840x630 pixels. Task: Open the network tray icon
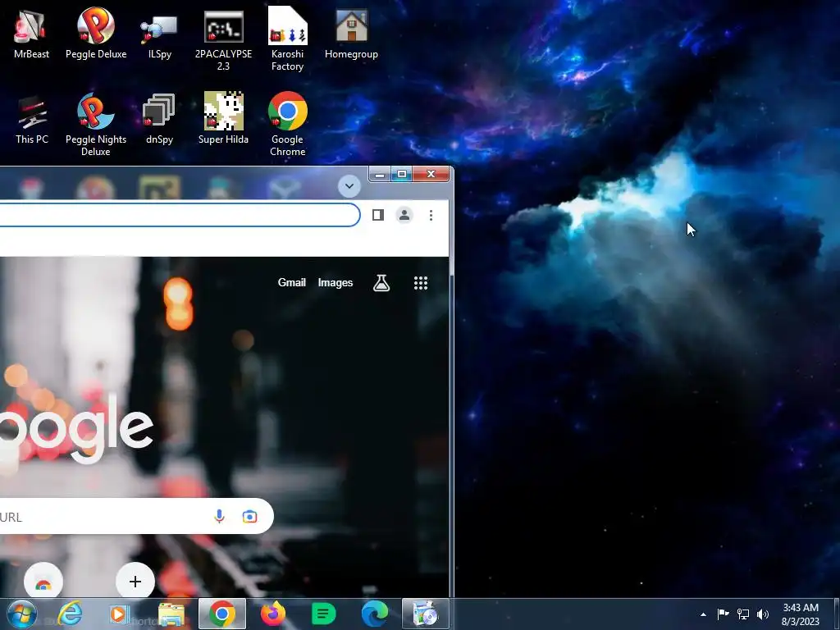point(743,614)
